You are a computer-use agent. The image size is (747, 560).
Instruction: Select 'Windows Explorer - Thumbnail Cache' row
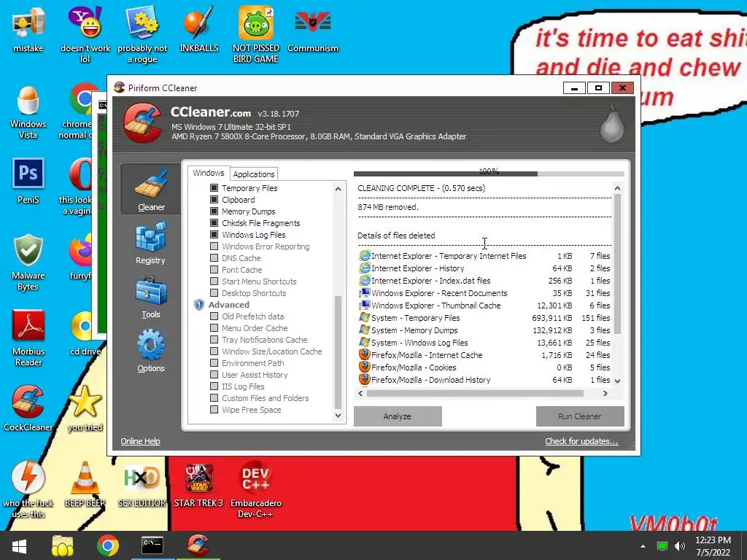pyautogui.click(x=484, y=306)
